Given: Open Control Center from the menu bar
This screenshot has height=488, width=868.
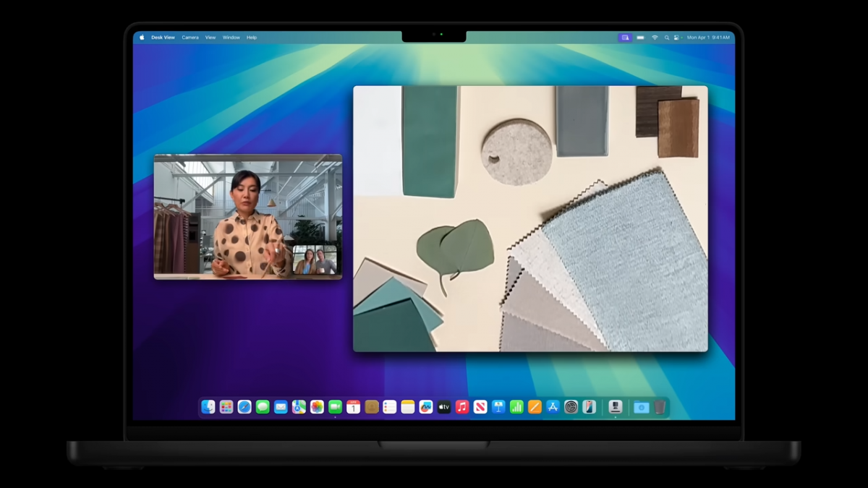Looking at the screenshot, I should [676, 38].
